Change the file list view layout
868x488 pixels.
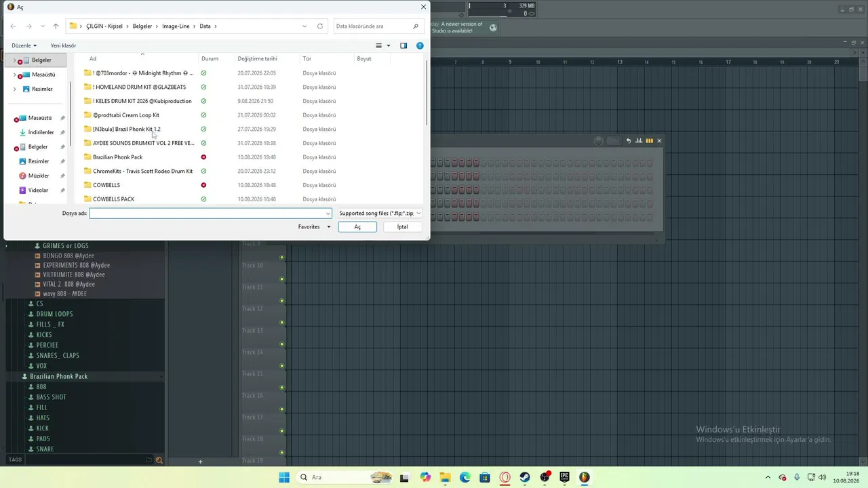tap(379, 45)
